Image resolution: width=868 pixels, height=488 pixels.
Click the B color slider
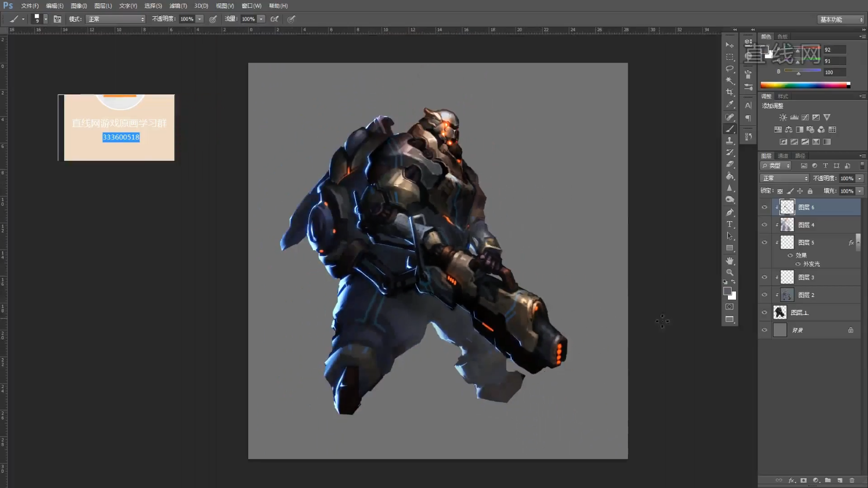pos(803,71)
